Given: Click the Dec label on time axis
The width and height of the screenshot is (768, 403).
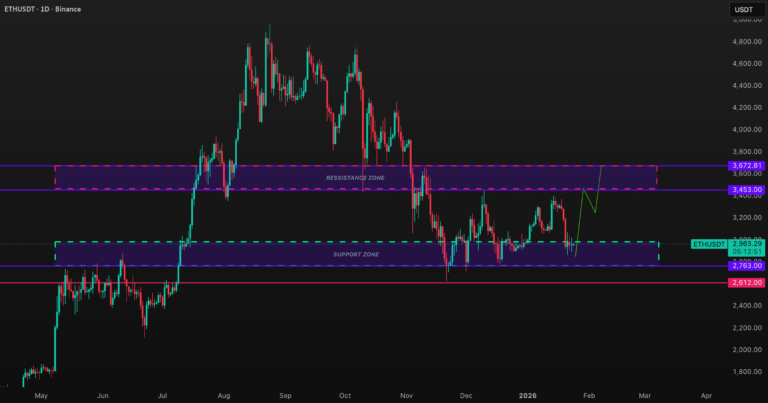Looking at the screenshot, I should coord(466,396).
